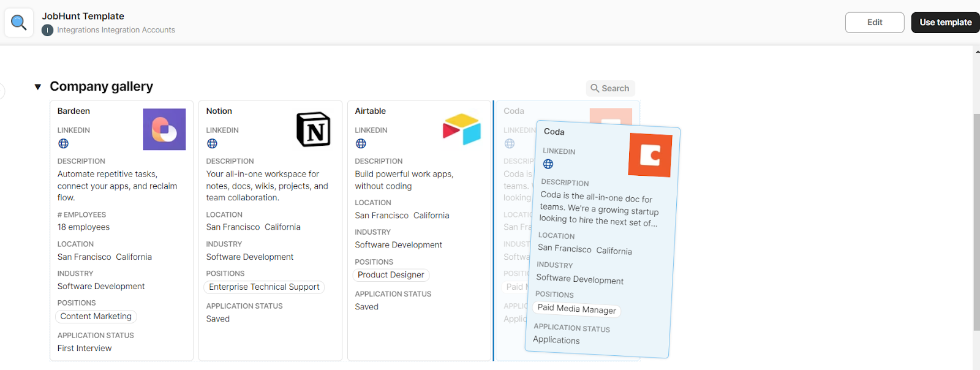Select the 18 employees value
Screen dimensions: 980x370
pos(83,227)
